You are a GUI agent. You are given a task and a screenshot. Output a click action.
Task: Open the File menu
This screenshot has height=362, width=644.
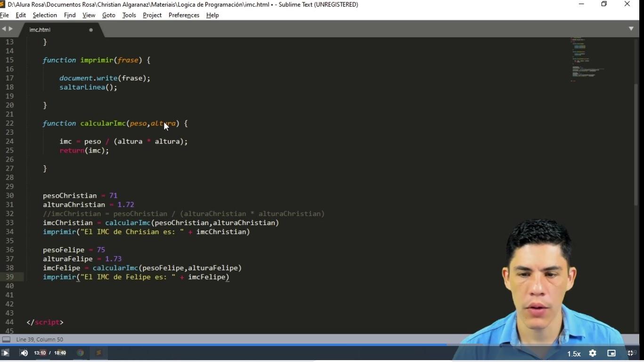click(x=5, y=15)
